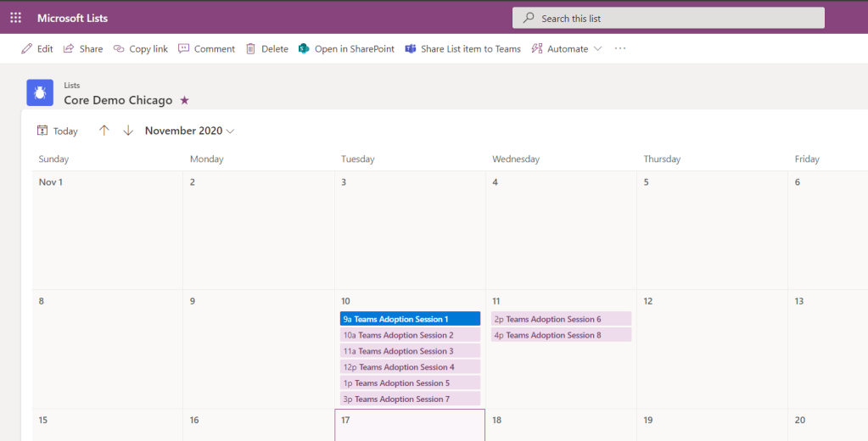Screen dimensions: 868x441
Task: Delete the selected item via trash icon
Action: (x=251, y=49)
